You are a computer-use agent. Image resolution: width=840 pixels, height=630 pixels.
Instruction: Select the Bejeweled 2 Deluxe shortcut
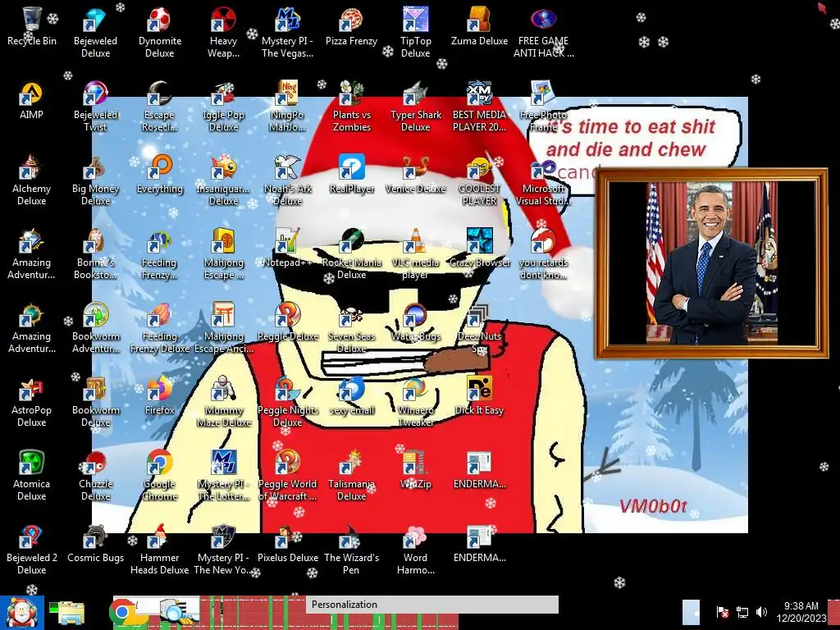[x=32, y=550]
